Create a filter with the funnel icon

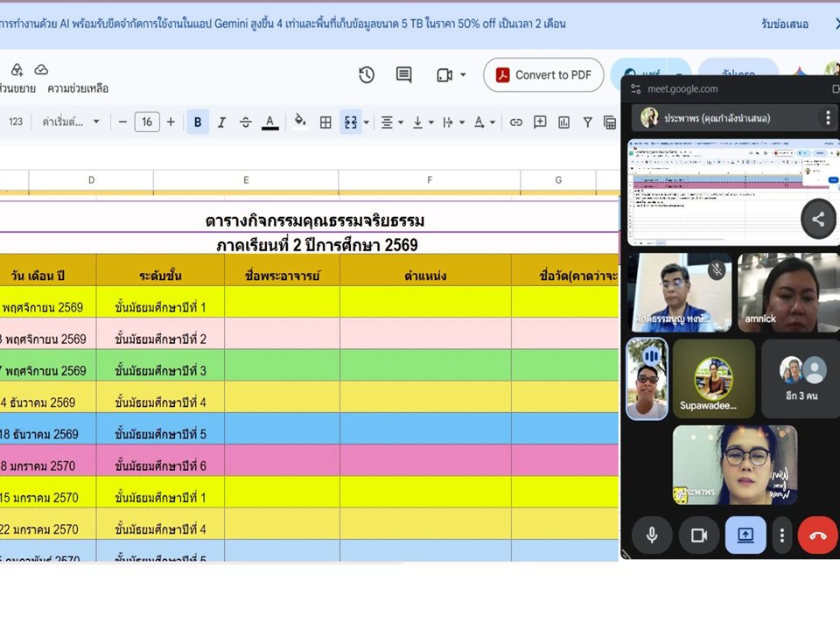pyautogui.click(x=588, y=122)
